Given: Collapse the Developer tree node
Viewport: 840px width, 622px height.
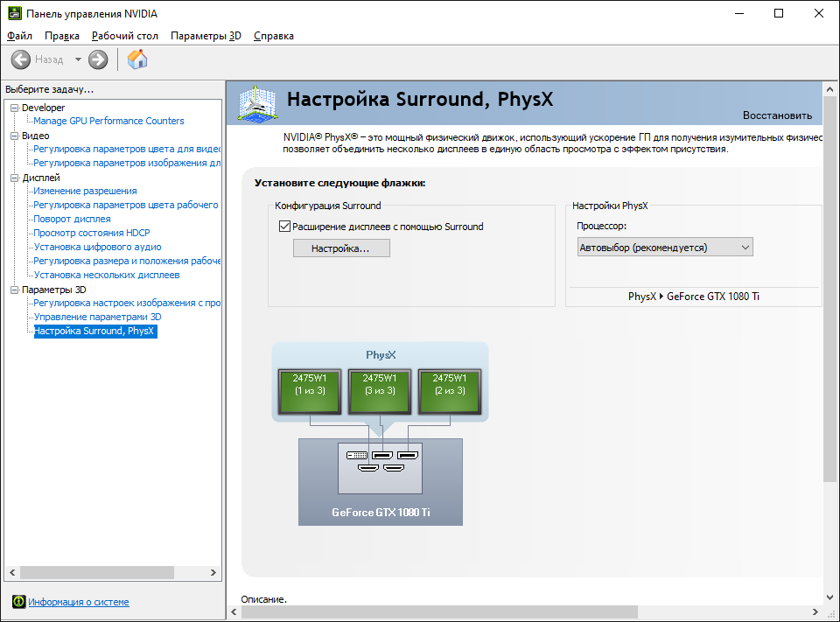Looking at the screenshot, I should click(15, 108).
